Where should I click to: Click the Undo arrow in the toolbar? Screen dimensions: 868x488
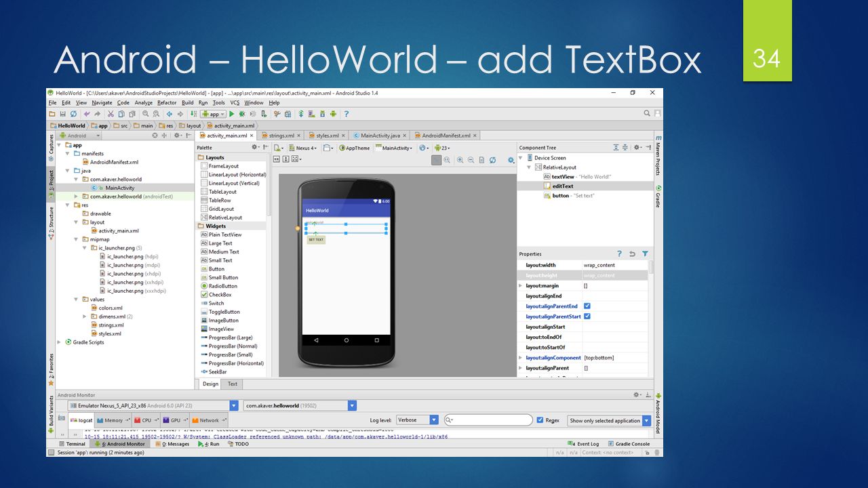[87, 114]
